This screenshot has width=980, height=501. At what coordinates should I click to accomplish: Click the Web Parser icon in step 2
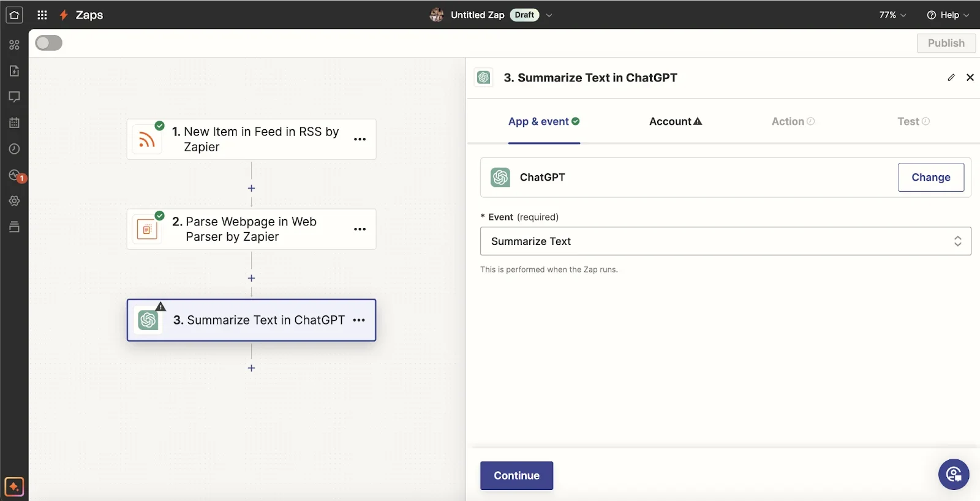147,230
